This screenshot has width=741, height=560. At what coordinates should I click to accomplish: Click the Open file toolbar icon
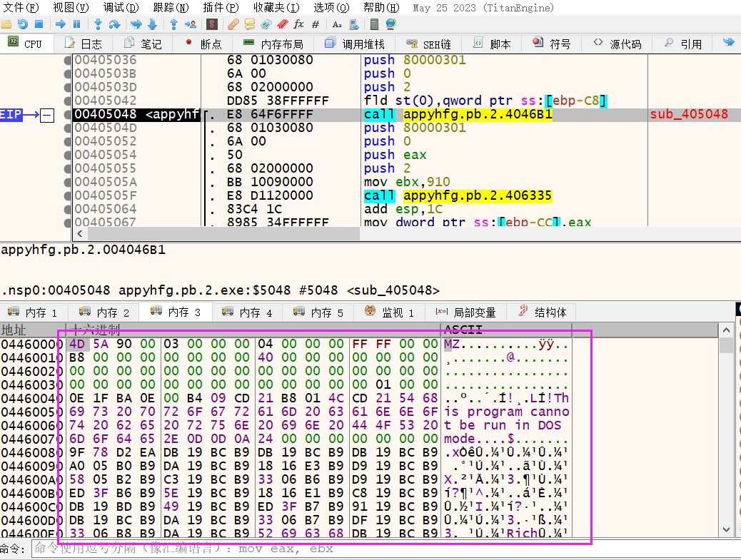pyautogui.click(x=6, y=24)
